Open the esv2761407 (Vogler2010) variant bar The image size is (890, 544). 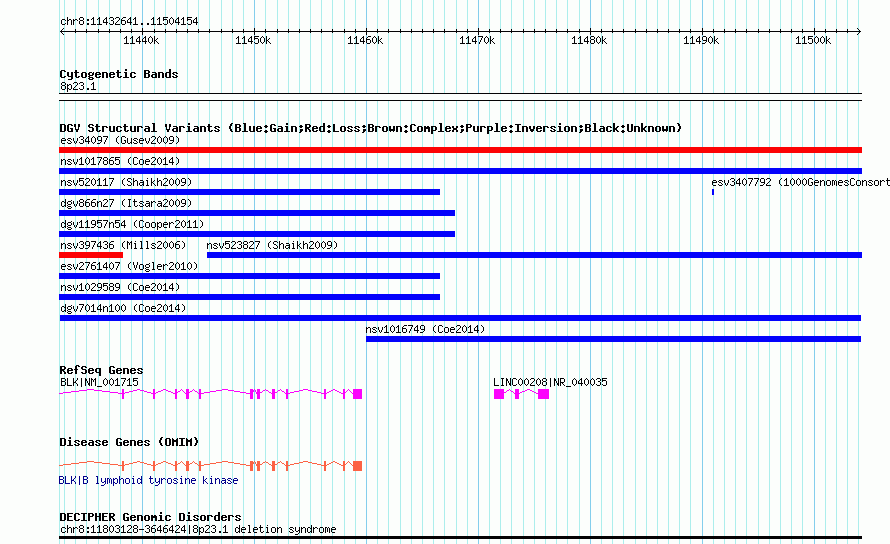tap(249, 276)
